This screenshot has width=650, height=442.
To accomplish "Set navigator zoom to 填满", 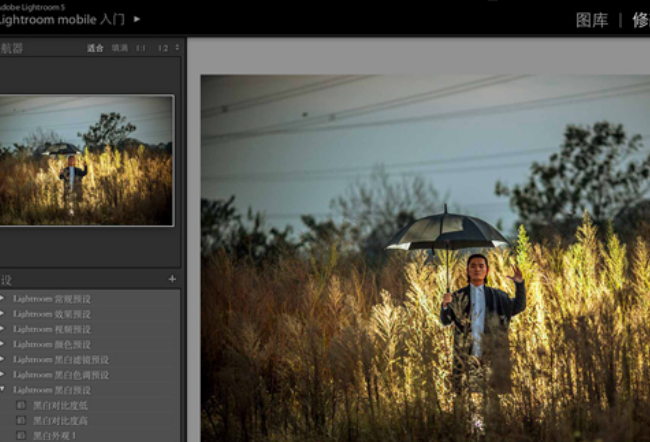I will click(119, 48).
